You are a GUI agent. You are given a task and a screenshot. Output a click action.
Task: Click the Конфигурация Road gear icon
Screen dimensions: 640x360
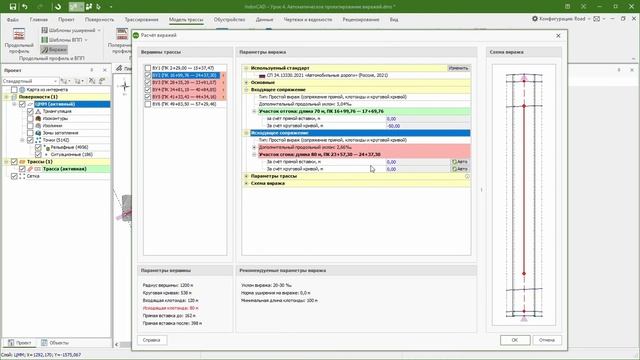[535, 19]
